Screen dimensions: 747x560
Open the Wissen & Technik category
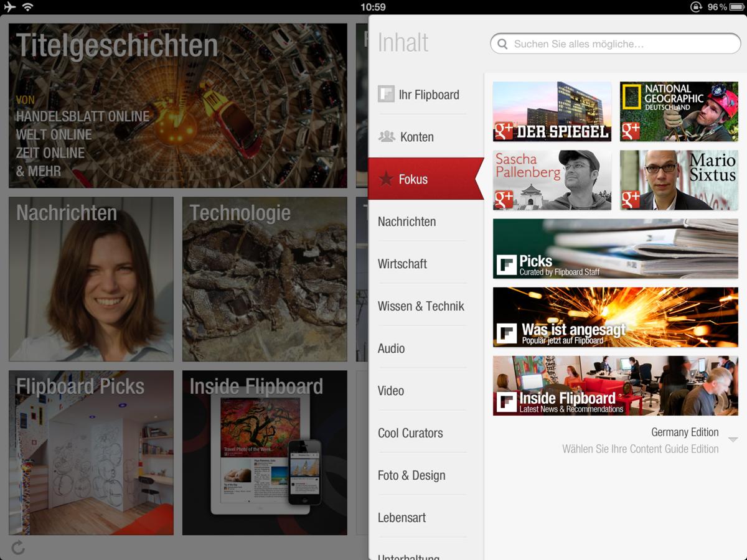pos(421,306)
